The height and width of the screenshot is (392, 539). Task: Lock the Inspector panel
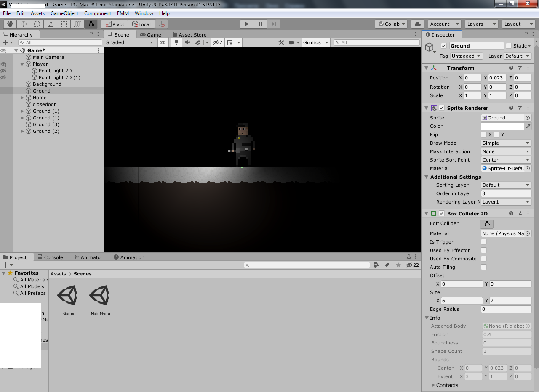coord(526,35)
